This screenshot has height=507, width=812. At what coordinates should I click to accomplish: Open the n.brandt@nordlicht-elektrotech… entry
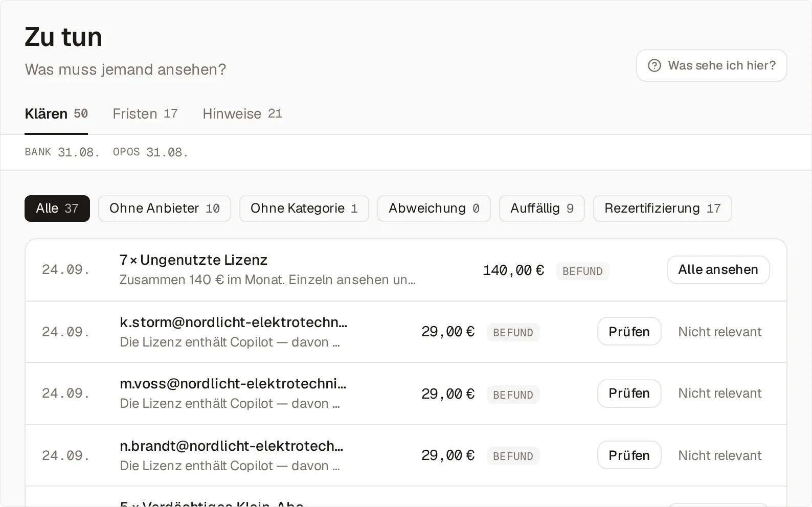point(231,446)
